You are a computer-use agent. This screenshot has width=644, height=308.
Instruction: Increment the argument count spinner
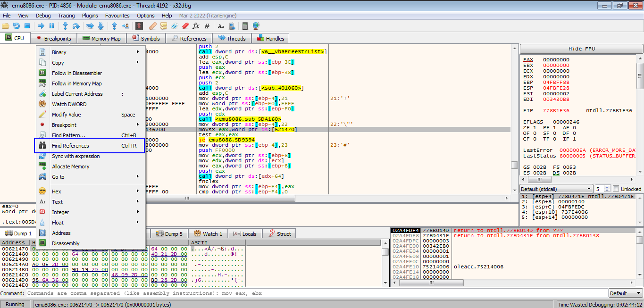[x=607, y=187]
